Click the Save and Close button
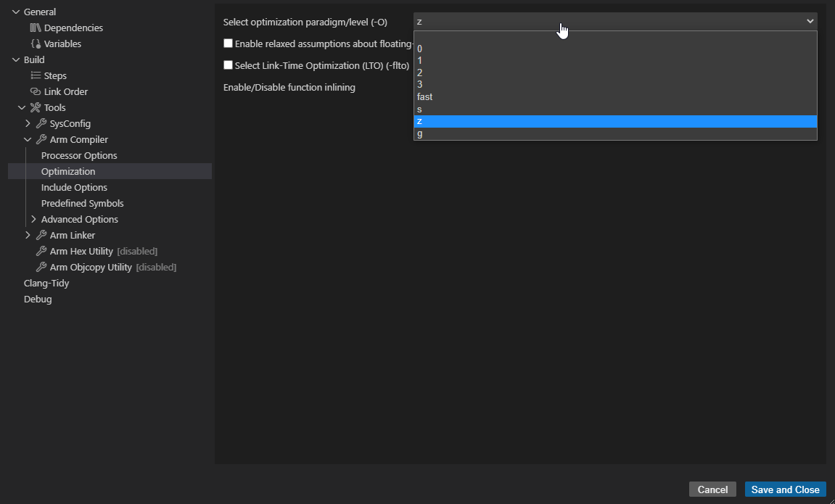This screenshot has height=504, width=835. [785, 489]
